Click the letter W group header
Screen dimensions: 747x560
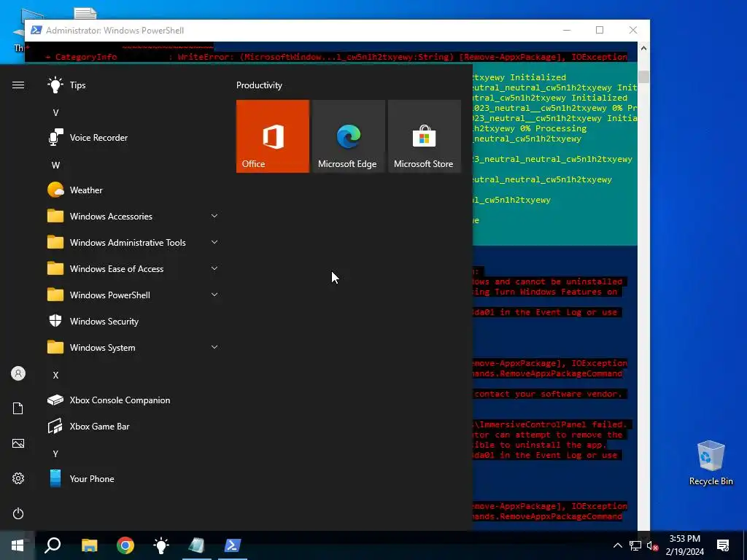click(x=55, y=166)
